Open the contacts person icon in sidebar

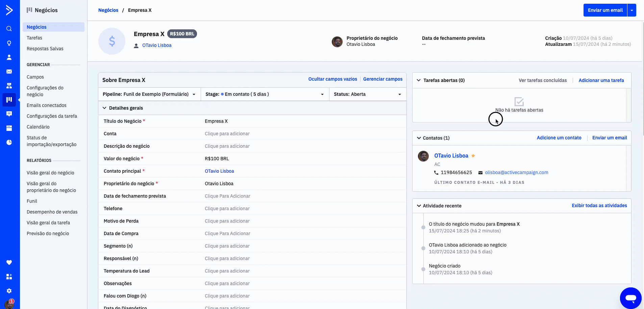(x=9, y=57)
